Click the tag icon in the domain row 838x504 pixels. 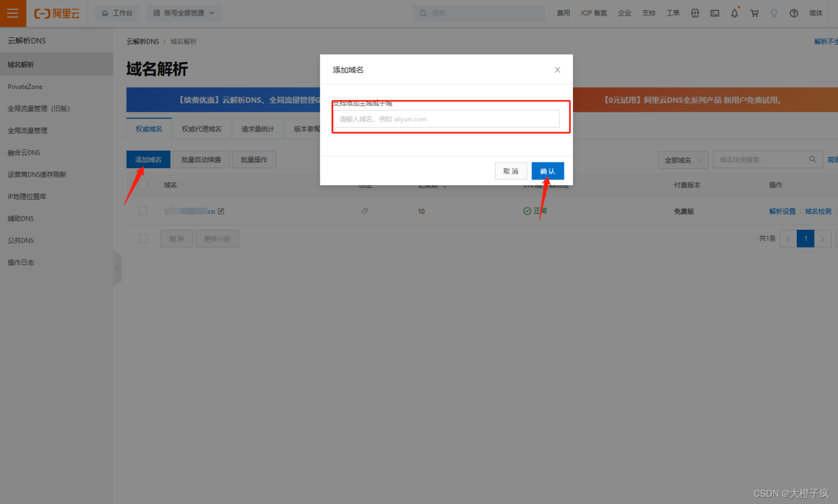(365, 211)
